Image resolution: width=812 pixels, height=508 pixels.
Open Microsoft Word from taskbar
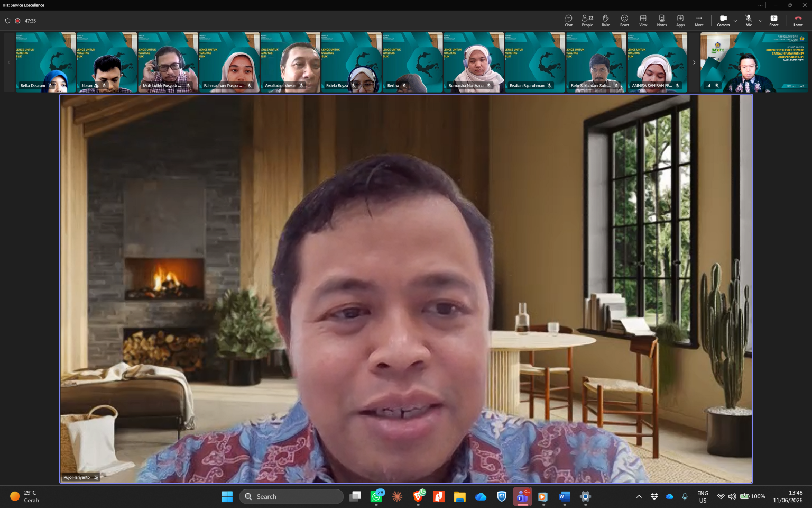point(564,496)
